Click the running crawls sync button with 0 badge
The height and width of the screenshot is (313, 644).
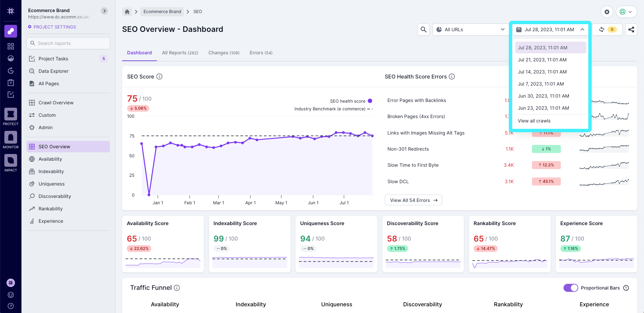click(x=607, y=30)
